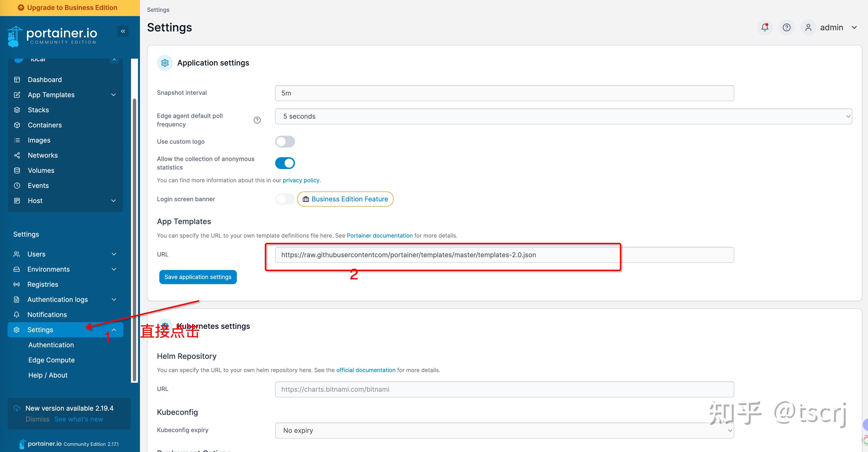Click the Settings breadcrumb at the top
This screenshot has width=868, height=452.
158,10
